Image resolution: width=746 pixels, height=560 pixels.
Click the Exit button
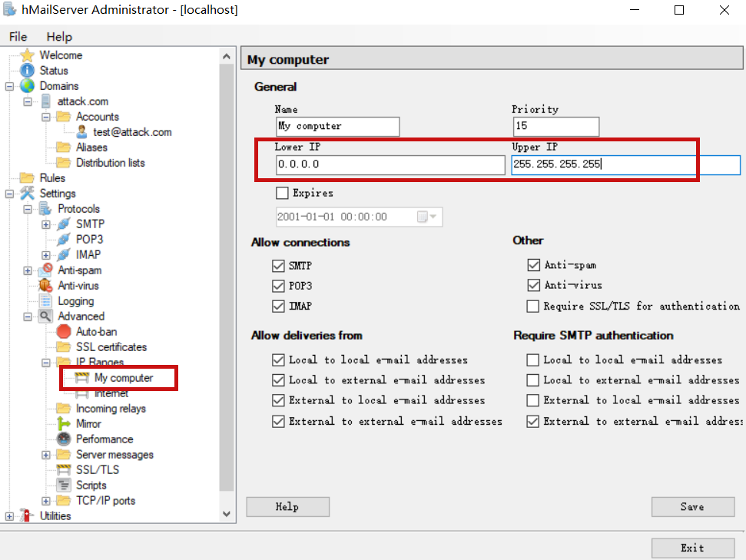coord(693,548)
